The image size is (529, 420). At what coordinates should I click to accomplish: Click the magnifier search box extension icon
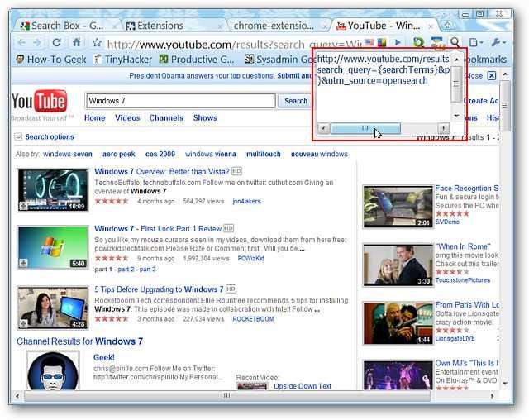click(x=455, y=42)
